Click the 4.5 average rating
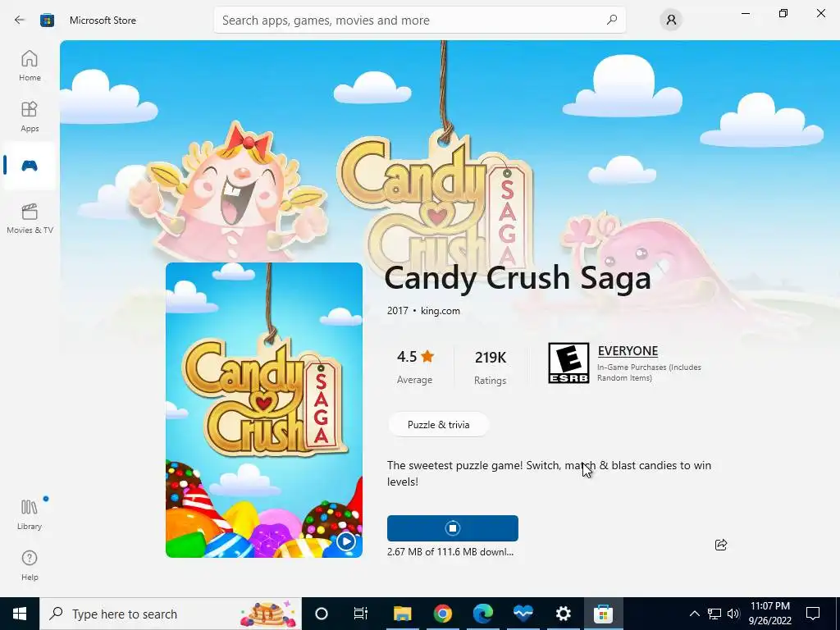This screenshot has height=630, width=840. [414, 367]
